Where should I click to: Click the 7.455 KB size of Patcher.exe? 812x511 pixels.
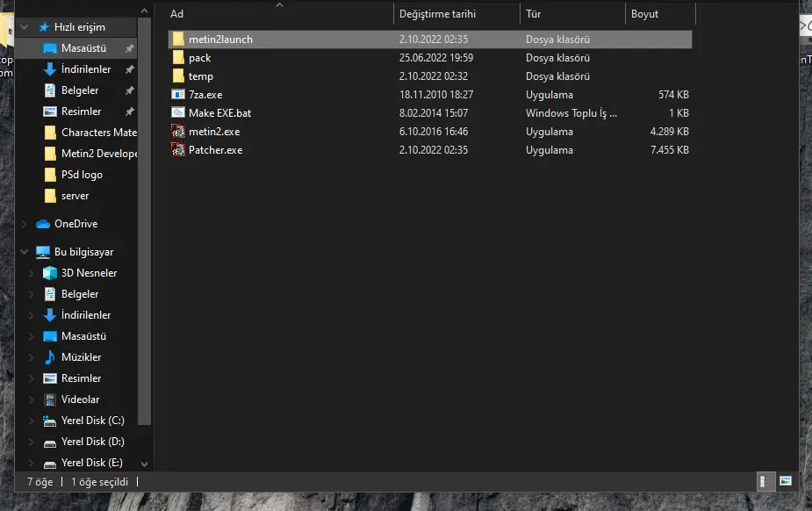[670, 150]
